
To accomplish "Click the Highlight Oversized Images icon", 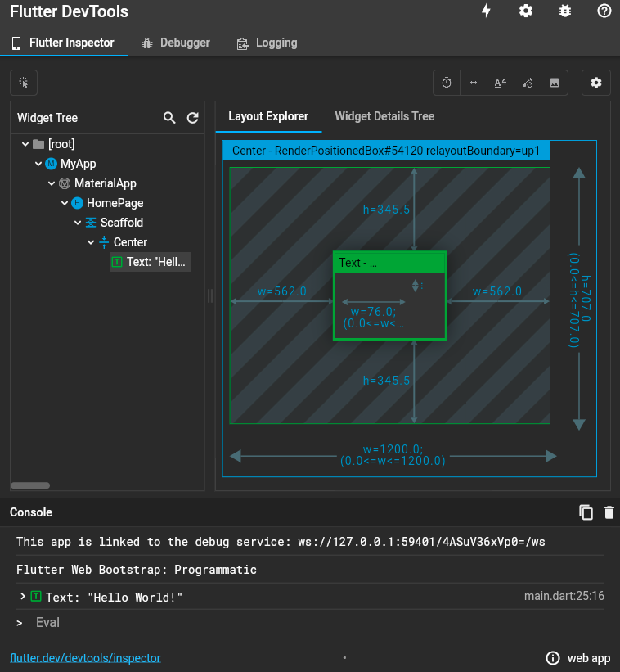I will point(555,83).
